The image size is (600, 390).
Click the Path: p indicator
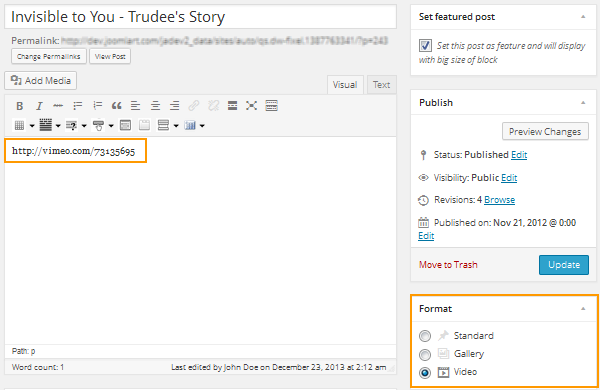23,351
